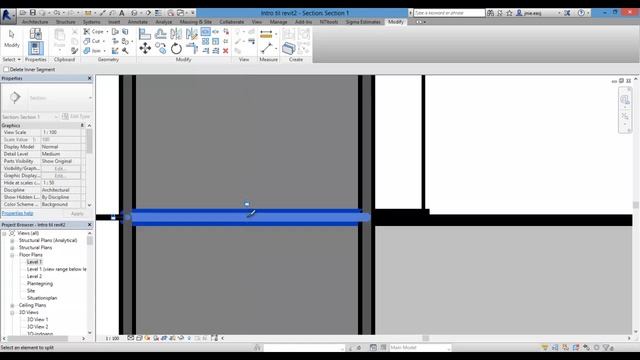Click the Save icon in quick access toolbar
The width and height of the screenshot is (640, 360).
[x=33, y=13]
